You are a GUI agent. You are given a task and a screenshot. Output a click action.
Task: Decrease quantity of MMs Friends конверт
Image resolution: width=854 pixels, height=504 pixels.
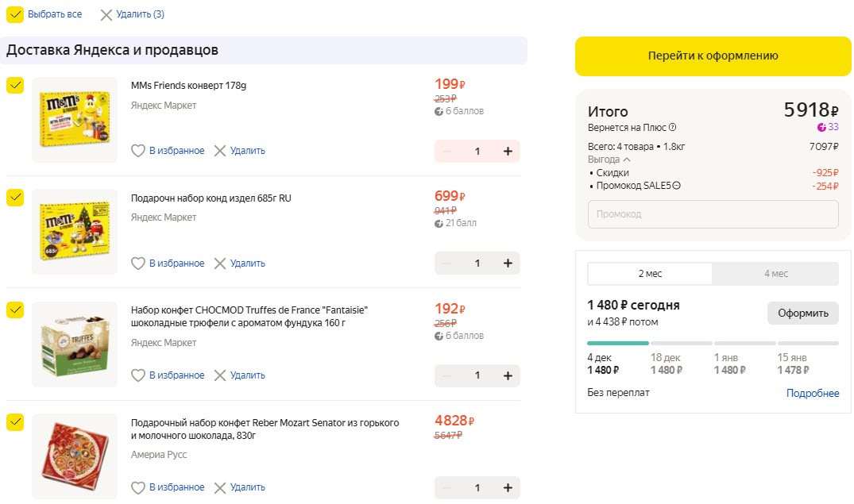(446, 151)
